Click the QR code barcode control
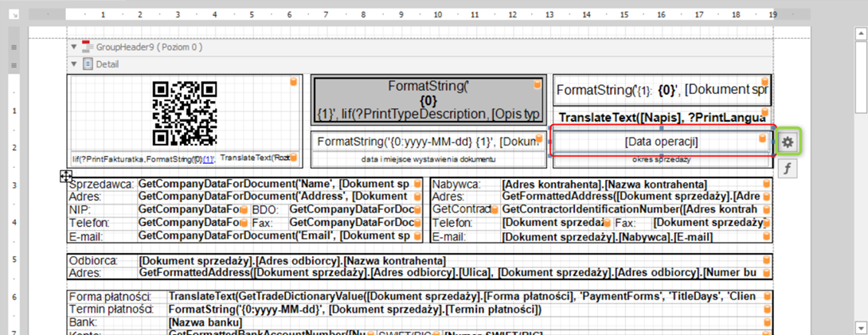 (x=185, y=113)
